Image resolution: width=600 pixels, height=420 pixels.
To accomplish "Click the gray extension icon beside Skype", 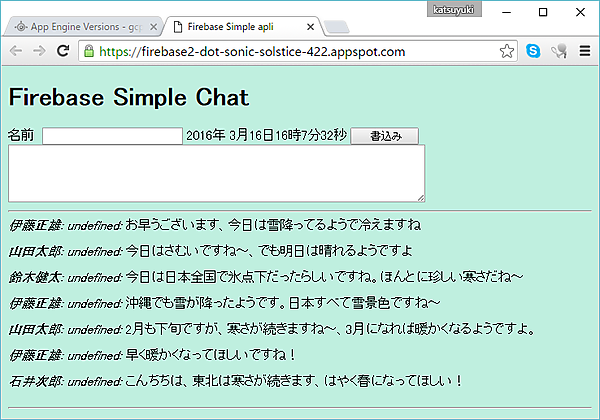I will (559, 51).
